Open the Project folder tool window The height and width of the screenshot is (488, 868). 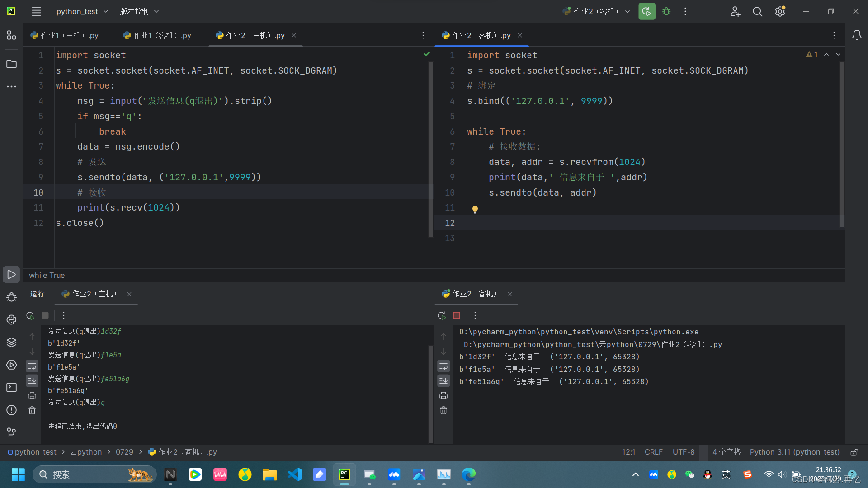[11, 64]
